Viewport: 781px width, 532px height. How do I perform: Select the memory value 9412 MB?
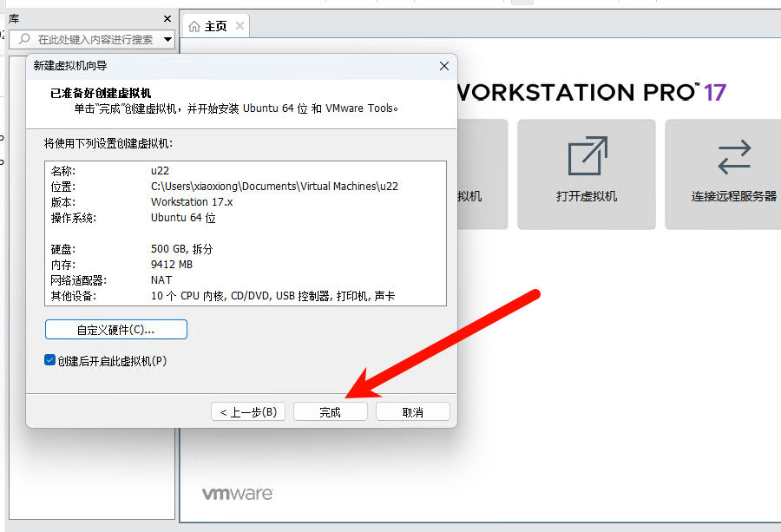click(172, 265)
